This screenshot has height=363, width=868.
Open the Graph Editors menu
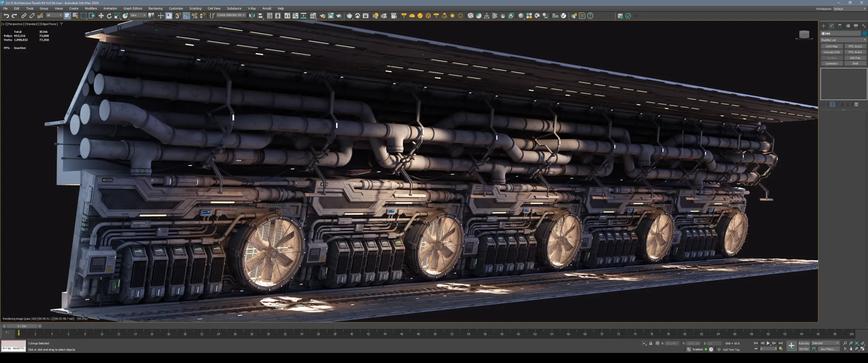click(x=133, y=8)
